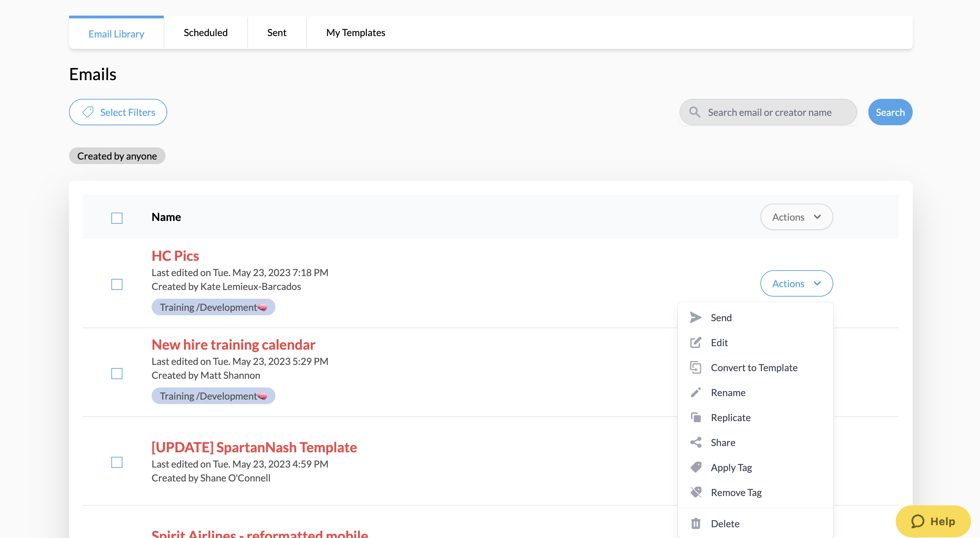
Task: Open the My Templates tab
Action: coord(355,33)
